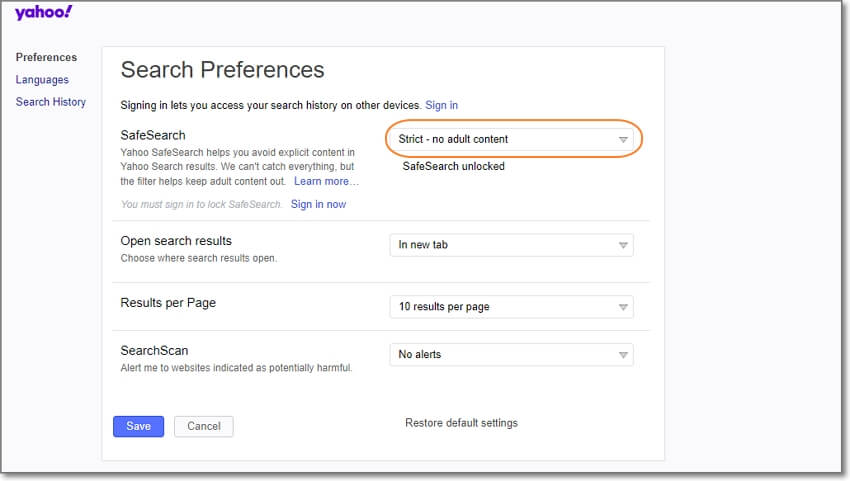850x481 pixels.
Task: Expand the SearchScan 'No alerts' dropdown
Action: click(x=500, y=355)
